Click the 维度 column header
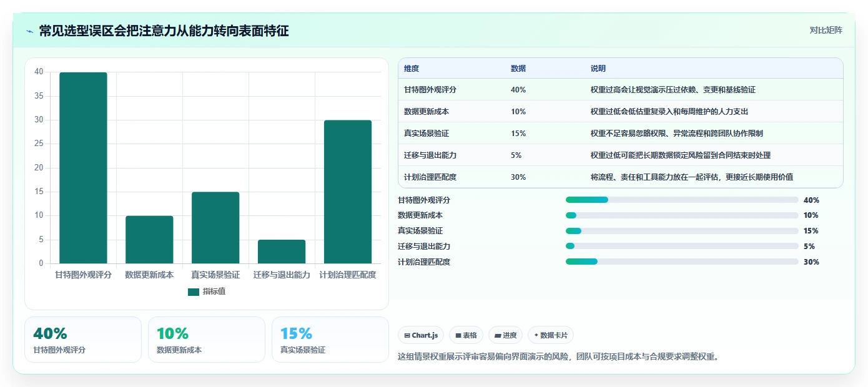 click(412, 69)
